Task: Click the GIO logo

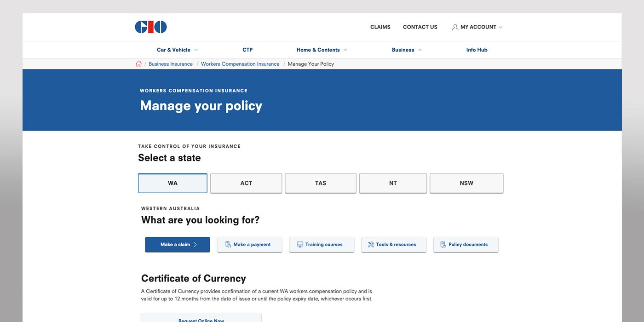Action: [x=151, y=27]
